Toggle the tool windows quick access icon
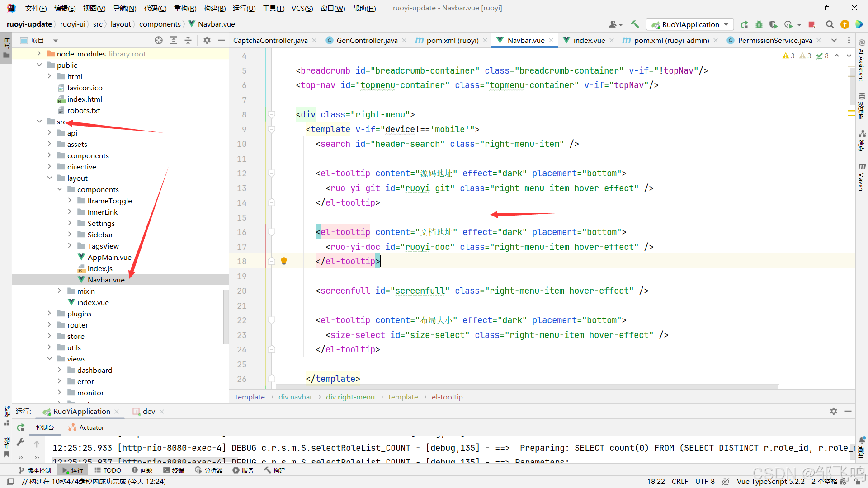868x488 pixels. point(10,482)
